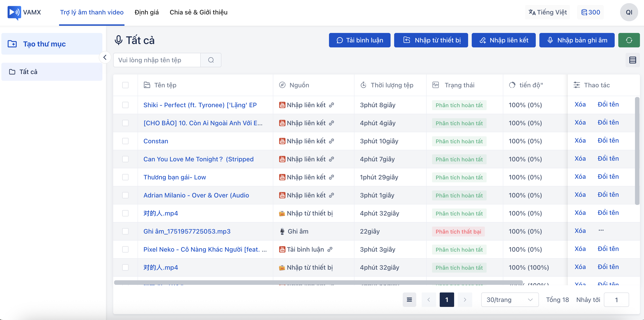Image resolution: width=644 pixels, height=320 pixels.
Task: Click the search magnifier icon
Action: click(211, 60)
